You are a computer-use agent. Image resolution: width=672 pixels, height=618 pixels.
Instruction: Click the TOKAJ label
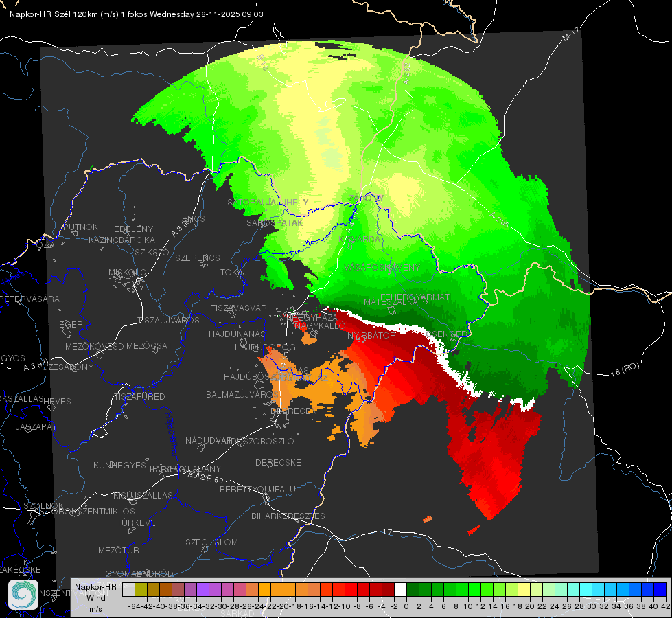233,273
